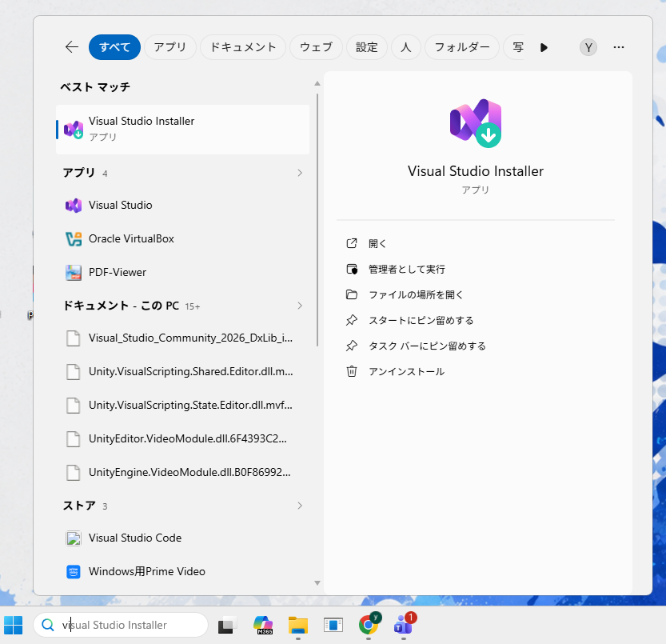Click the Visual Studio app icon
The width and height of the screenshot is (666, 644).
tap(74, 206)
